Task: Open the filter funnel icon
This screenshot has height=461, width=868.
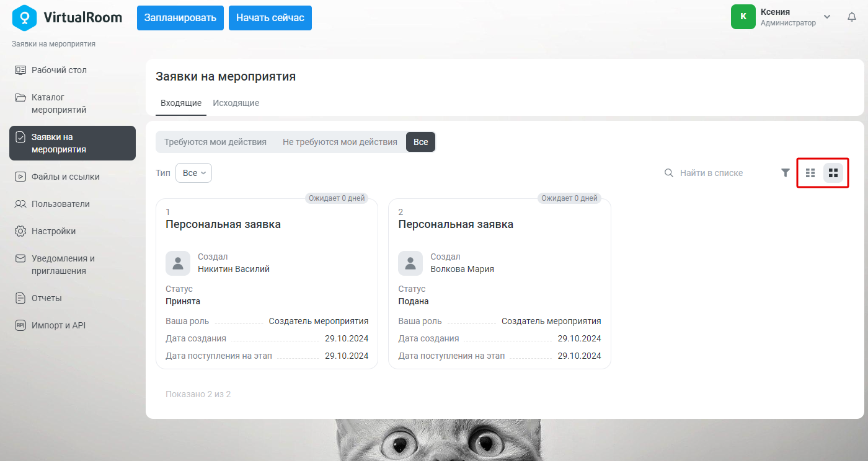Action: click(x=786, y=173)
